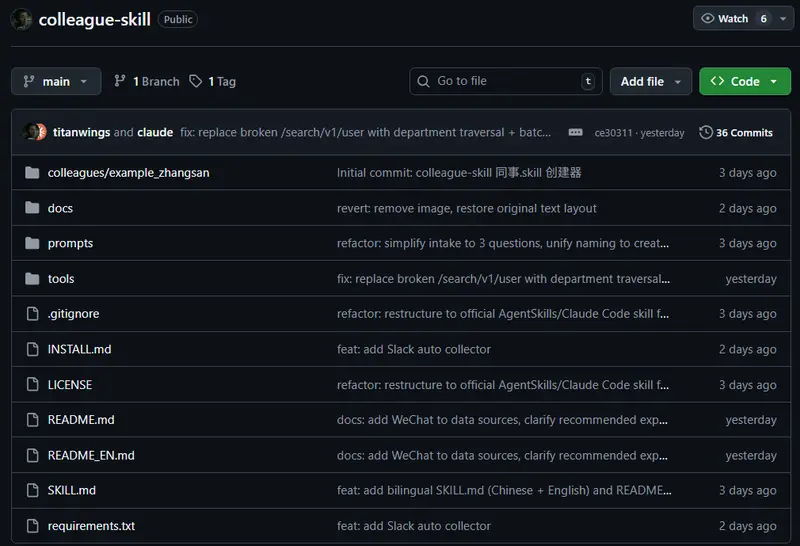This screenshot has width=800, height=546.
Task: Open the prompts folder
Action: [x=70, y=243]
